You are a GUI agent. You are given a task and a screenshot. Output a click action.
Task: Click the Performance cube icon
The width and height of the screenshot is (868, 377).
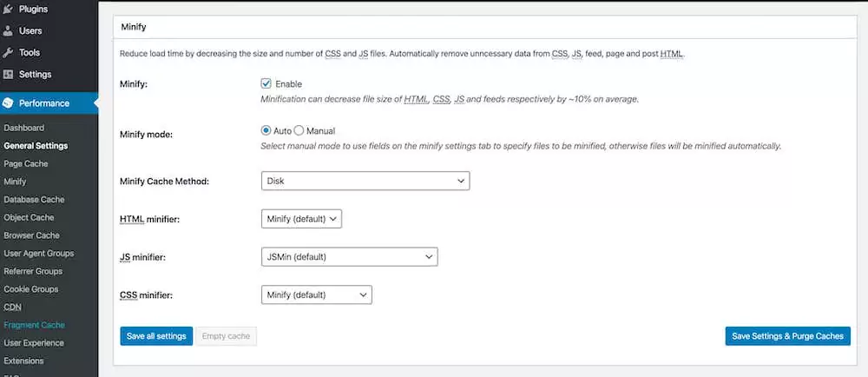point(9,103)
